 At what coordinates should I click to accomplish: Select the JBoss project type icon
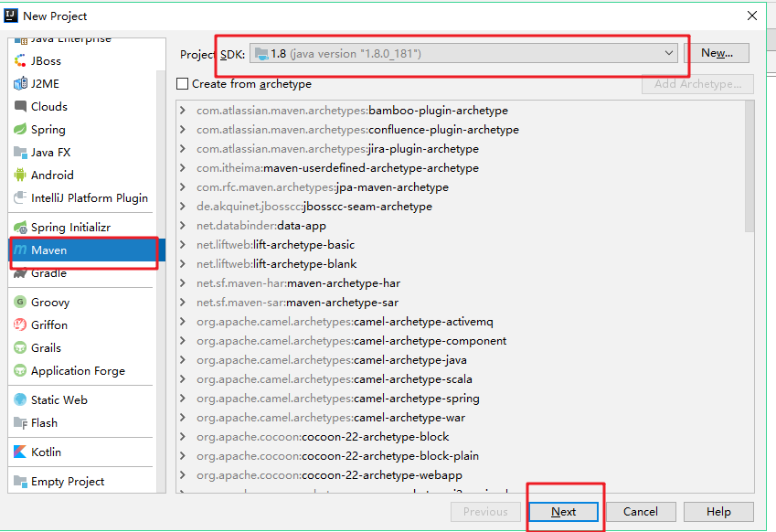(x=20, y=61)
